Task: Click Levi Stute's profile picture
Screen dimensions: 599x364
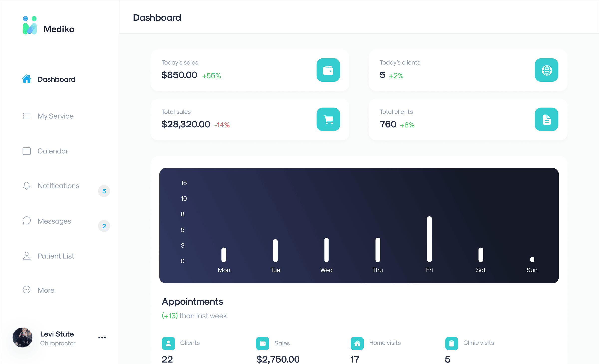Action: pos(23,337)
